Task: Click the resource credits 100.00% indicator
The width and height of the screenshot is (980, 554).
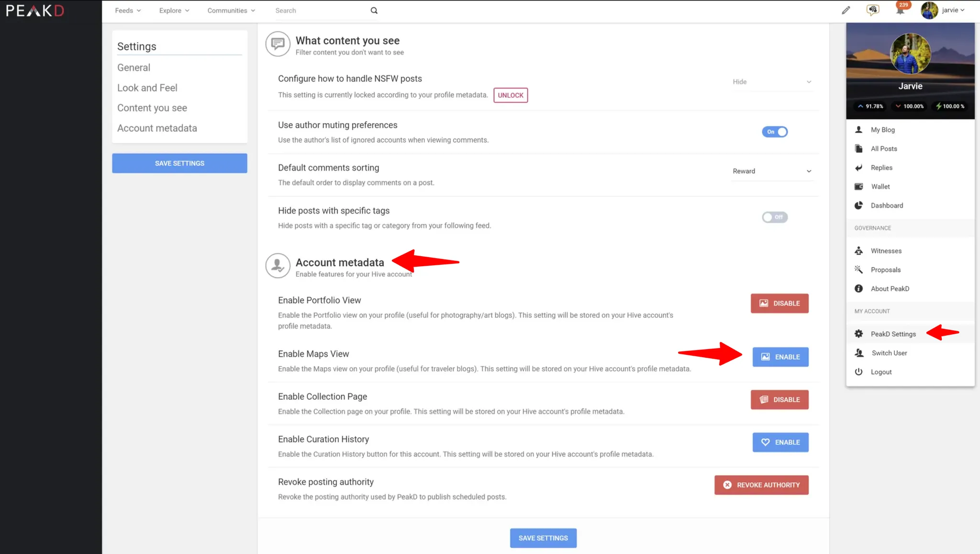Action: [950, 106]
